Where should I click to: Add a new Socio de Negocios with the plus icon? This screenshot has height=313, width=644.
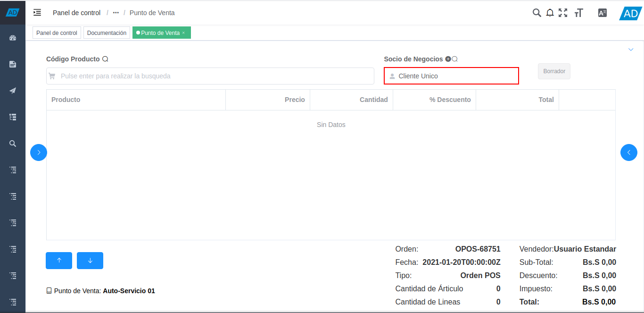click(x=447, y=59)
